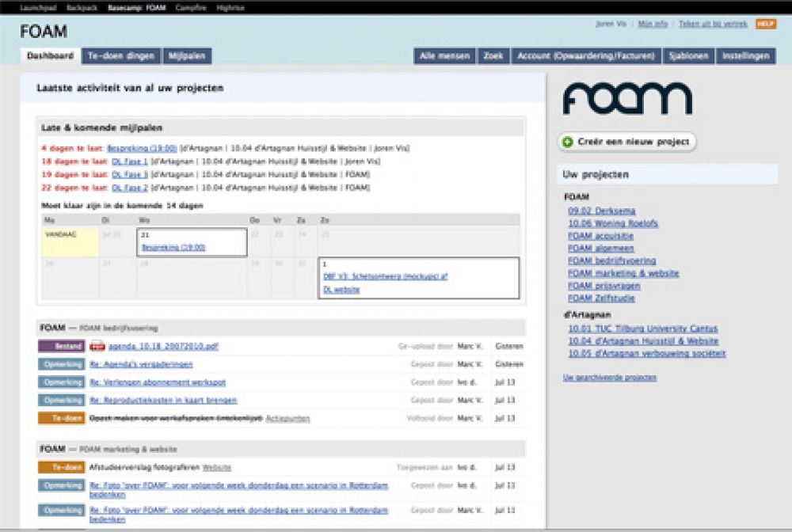Click 'Late & komende mijlpalen' heading
Screen dimensions: 792x532
point(101,127)
